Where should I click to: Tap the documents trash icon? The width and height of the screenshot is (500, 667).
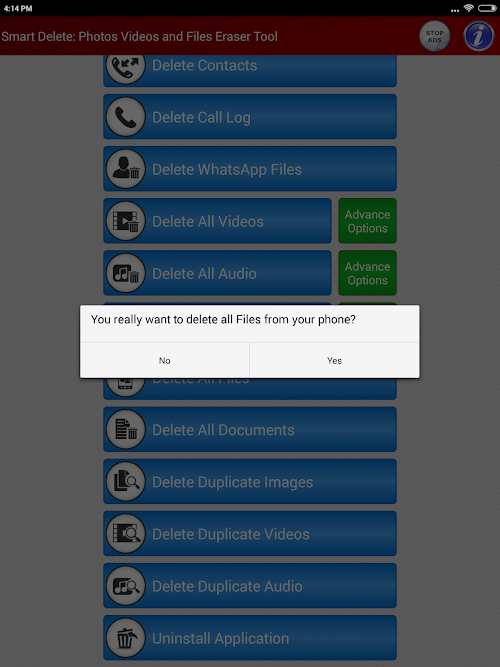pyautogui.click(x=126, y=430)
